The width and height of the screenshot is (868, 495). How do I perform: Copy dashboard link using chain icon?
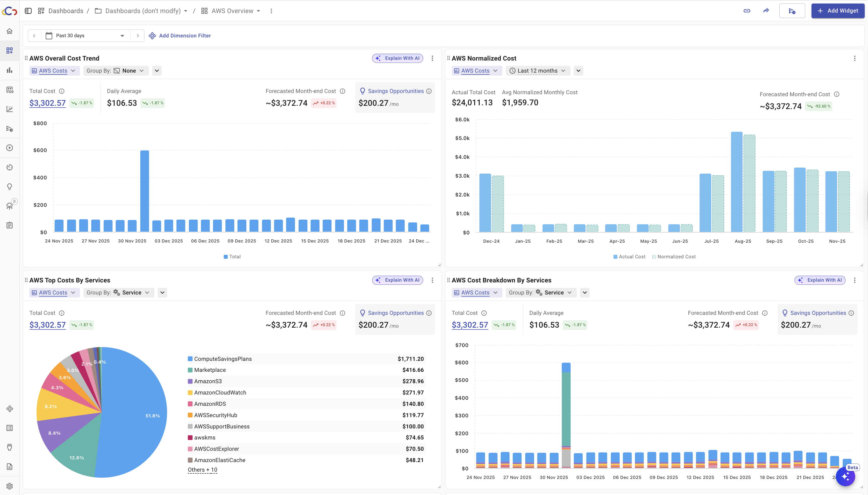[x=747, y=11]
